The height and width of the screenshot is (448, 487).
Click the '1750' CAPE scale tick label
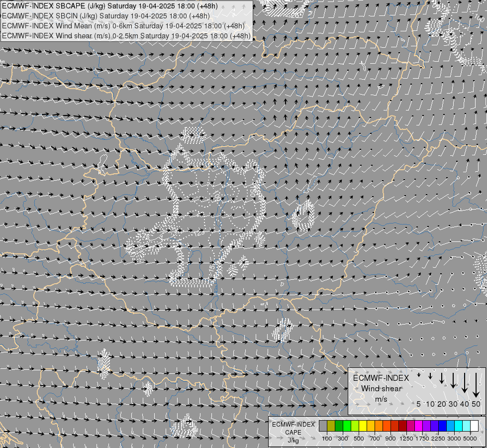(422, 439)
